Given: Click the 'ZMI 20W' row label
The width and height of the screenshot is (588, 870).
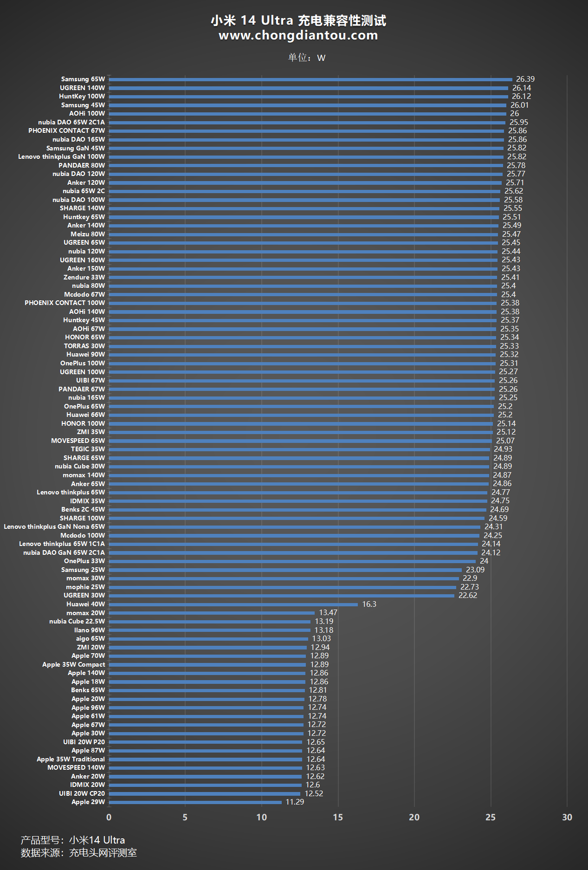Looking at the screenshot, I should tap(91, 647).
